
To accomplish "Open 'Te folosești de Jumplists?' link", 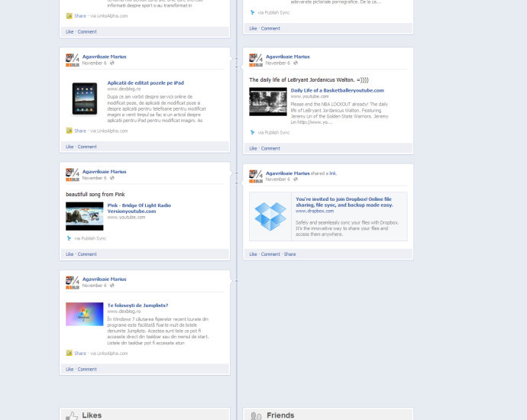I will coord(137,305).
